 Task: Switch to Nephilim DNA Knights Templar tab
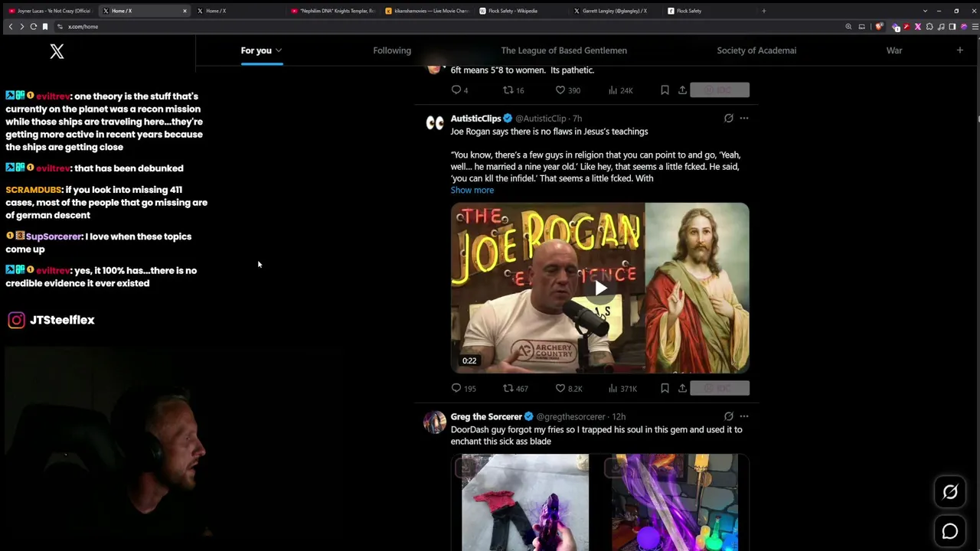(333, 11)
